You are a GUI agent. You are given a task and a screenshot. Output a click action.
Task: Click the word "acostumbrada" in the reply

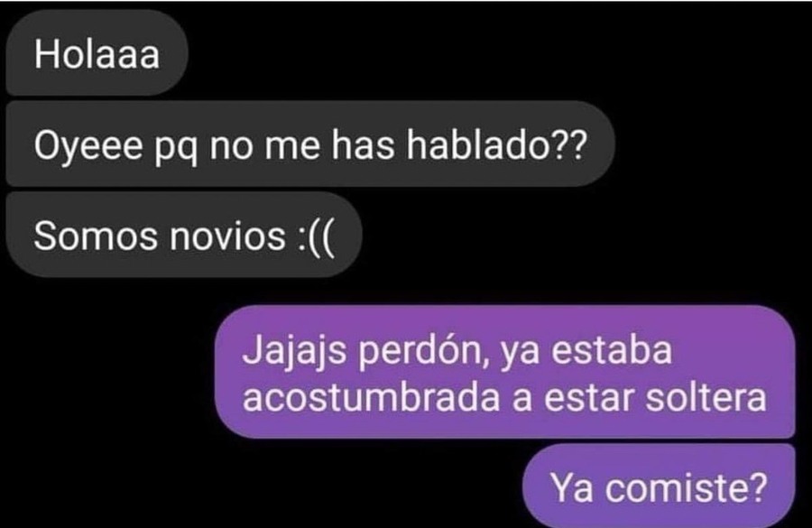(372, 397)
